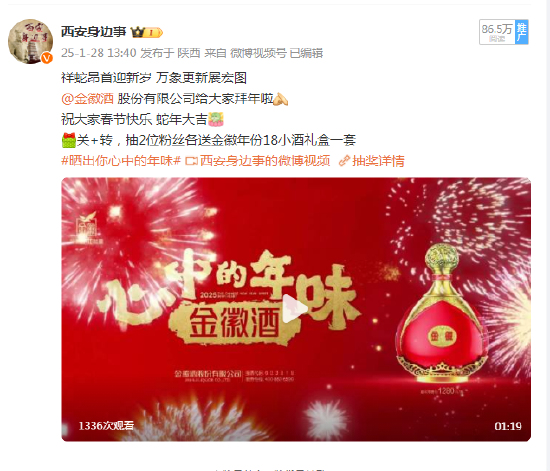Open the 西安身边事 profile avatar

click(31, 41)
